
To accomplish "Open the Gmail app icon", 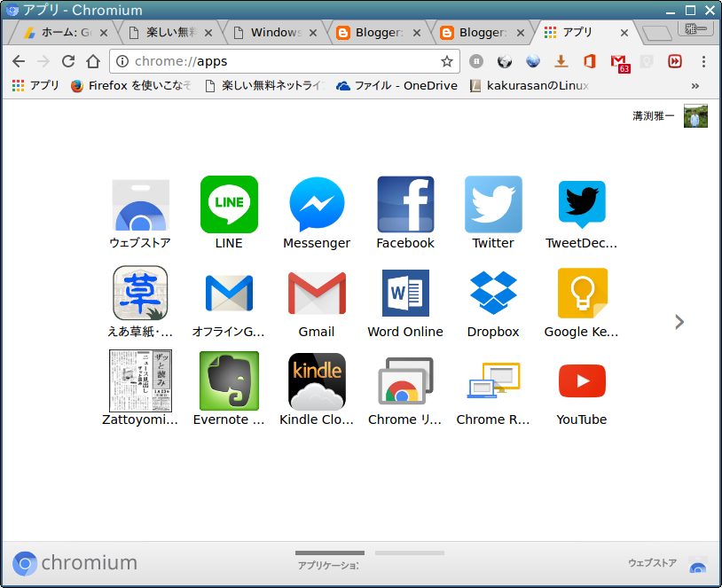I will click(317, 293).
